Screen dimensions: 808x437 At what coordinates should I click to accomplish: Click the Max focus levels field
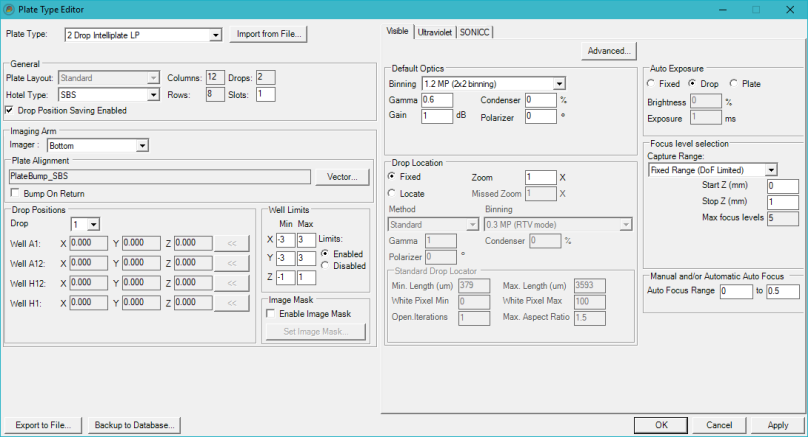click(783, 218)
